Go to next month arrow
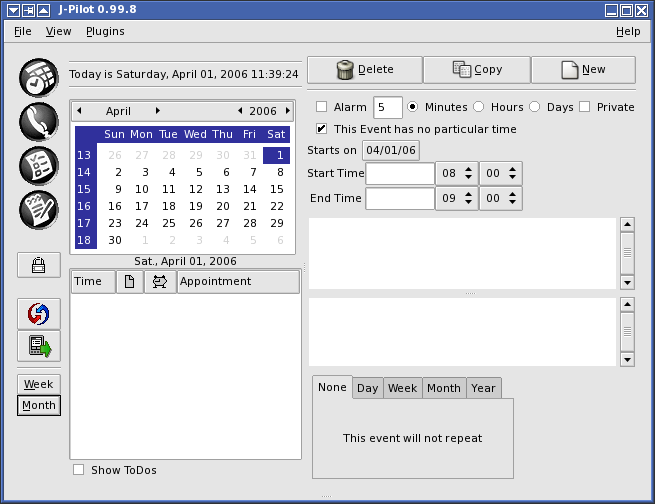The height and width of the screenshot is (504, 655). click(157, 111)
